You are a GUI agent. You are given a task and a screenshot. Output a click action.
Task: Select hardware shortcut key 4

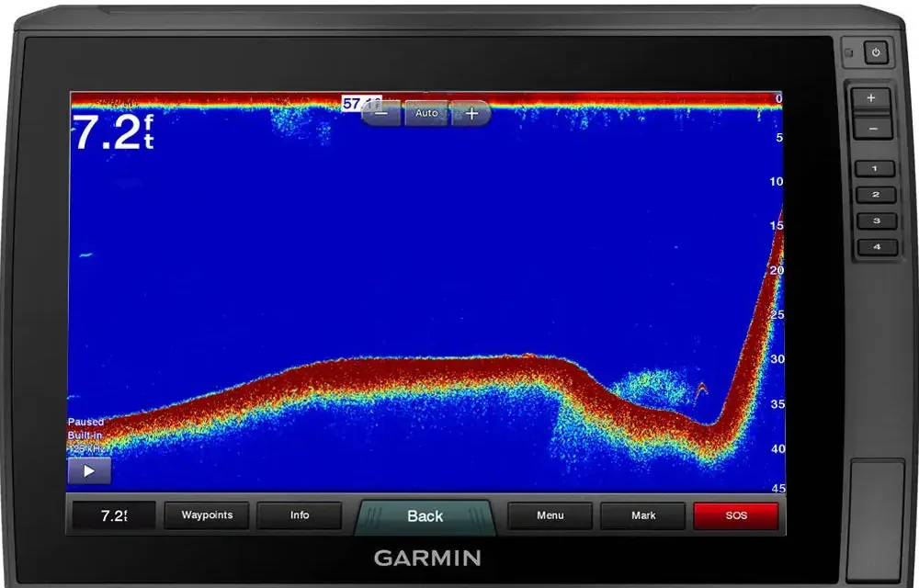878,247
